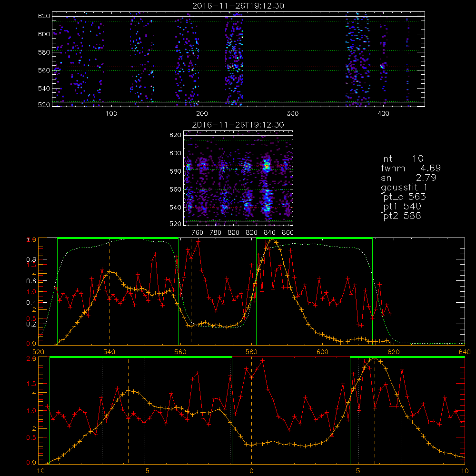Screen dimensions: 476x476
Task: Select the 'ipt_c 563' readout line
Action: pyautogui.click(x=404, y=197)
